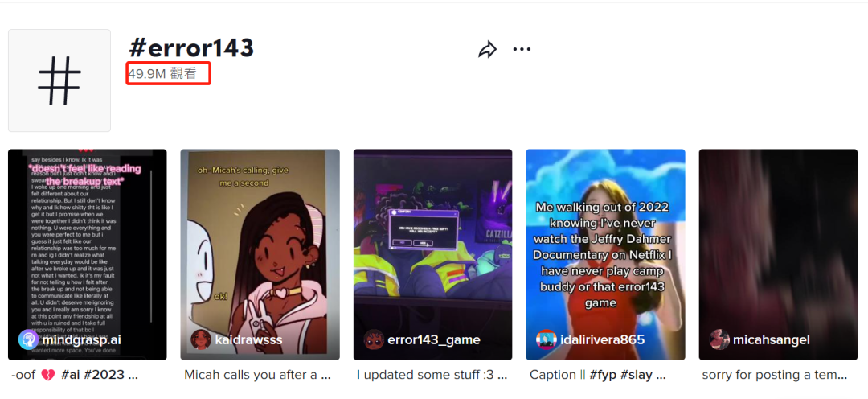This screenshot has height=399, width=868.
Task: Click the share arrow icon
Action: click(x=487, y=50)
